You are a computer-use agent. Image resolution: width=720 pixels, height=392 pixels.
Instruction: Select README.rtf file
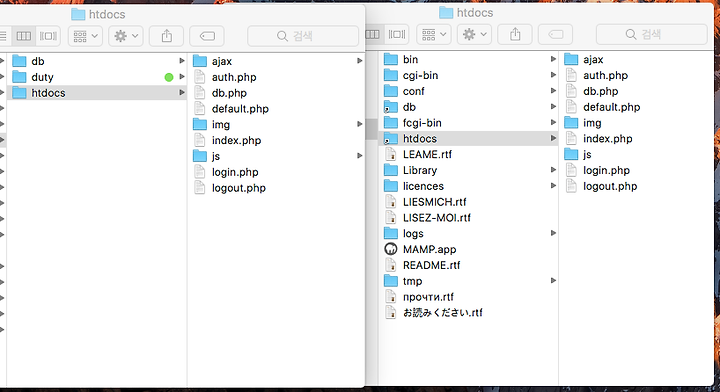tap(468, 265)
